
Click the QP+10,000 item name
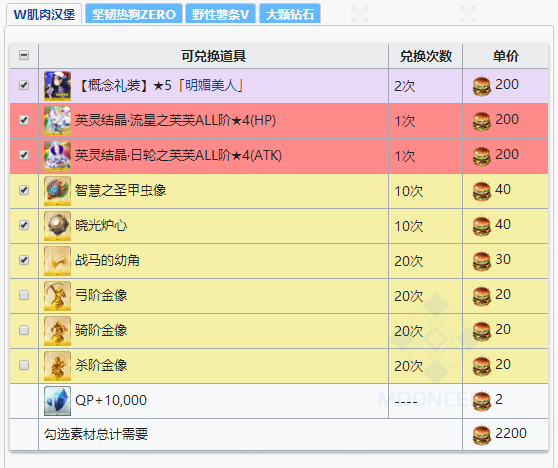tap(111, 400)
